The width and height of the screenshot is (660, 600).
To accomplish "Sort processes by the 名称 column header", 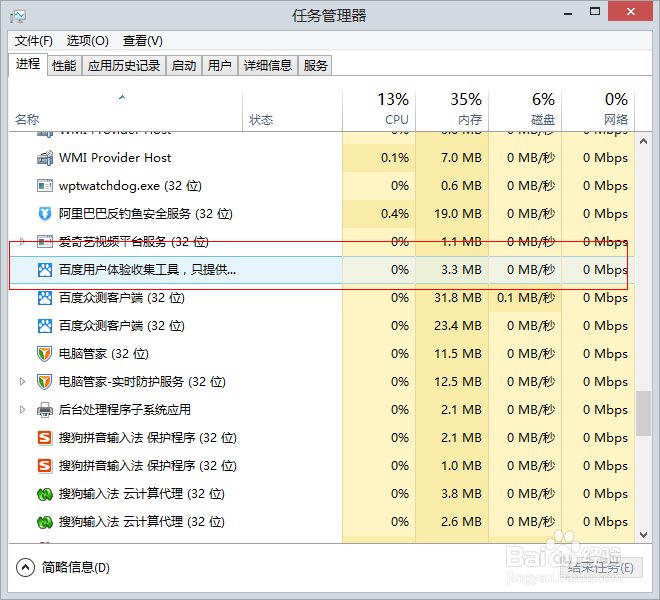I will pos(125,111).
